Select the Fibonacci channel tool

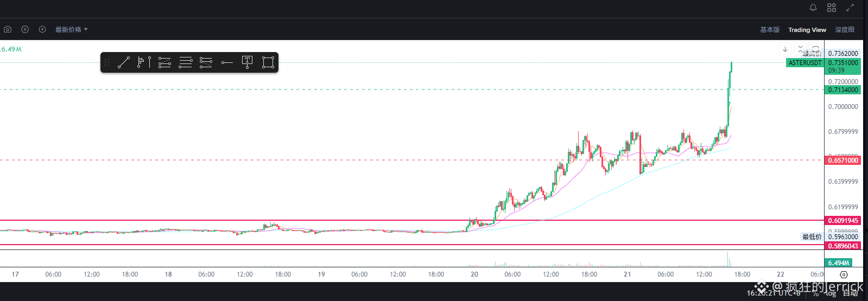point(206,62)
